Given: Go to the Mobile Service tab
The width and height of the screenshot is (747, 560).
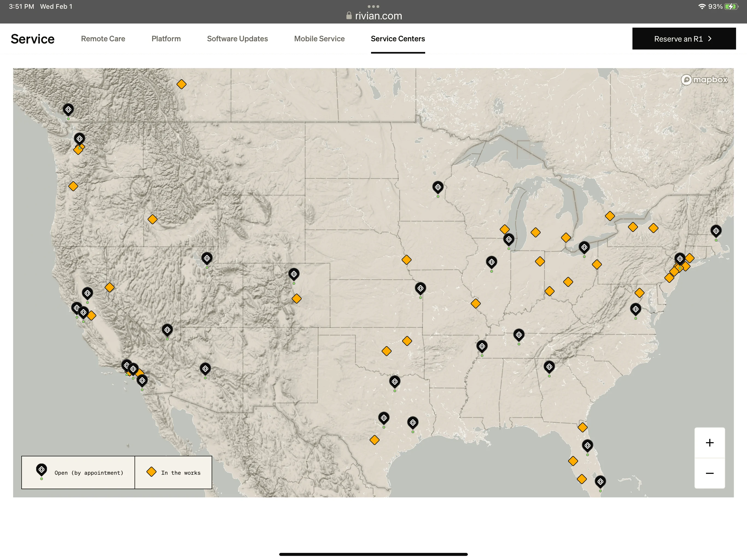Looking at the screenshot, I should [x=319, y=39].
